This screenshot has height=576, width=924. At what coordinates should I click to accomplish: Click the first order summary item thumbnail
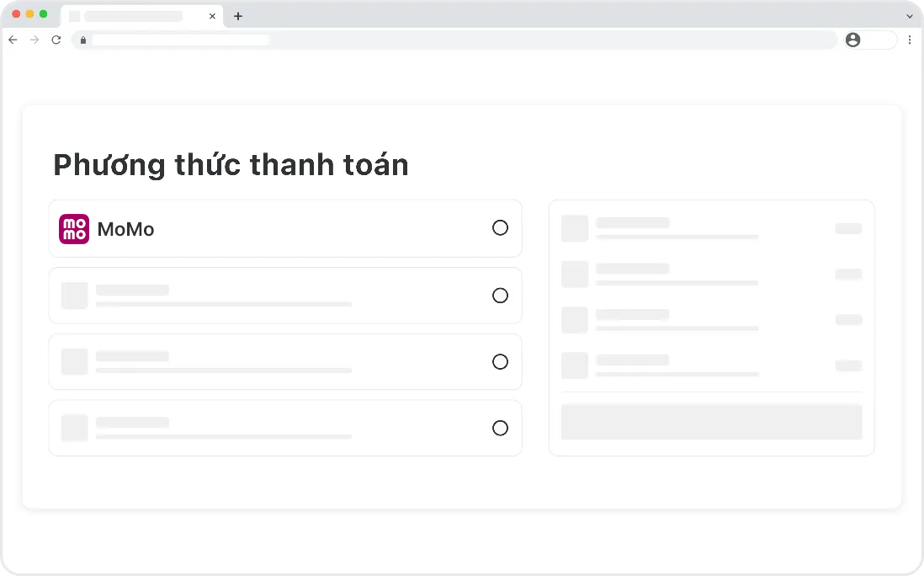coord(575,228)
